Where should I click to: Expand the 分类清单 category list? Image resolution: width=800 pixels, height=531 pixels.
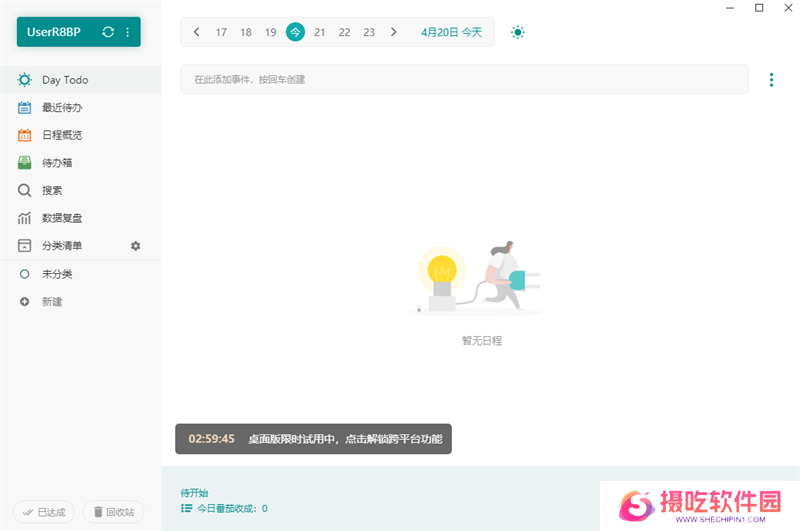61,246
